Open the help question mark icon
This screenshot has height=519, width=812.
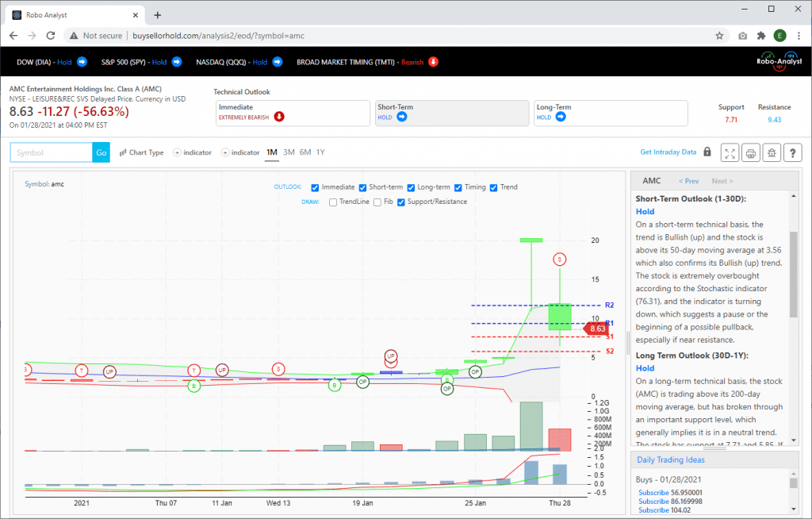pos(792,153)
